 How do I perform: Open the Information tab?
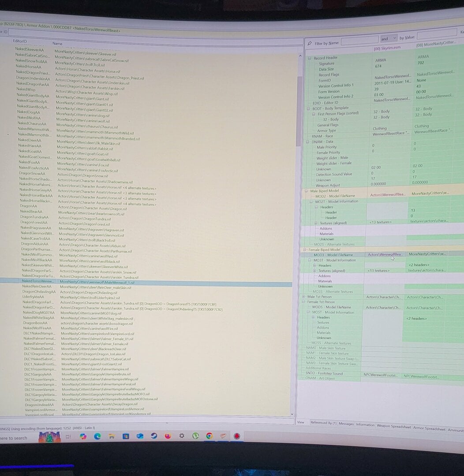(365, 425)
